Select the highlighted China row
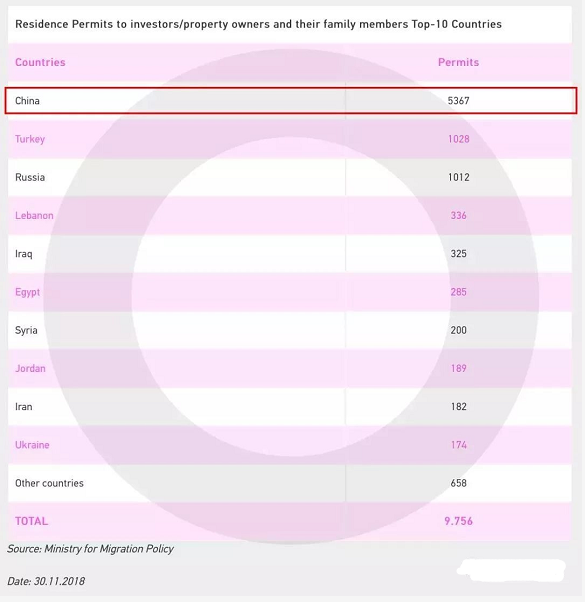Image resolution: width=585 pixels, height=602 pixels. coord(291,101)
